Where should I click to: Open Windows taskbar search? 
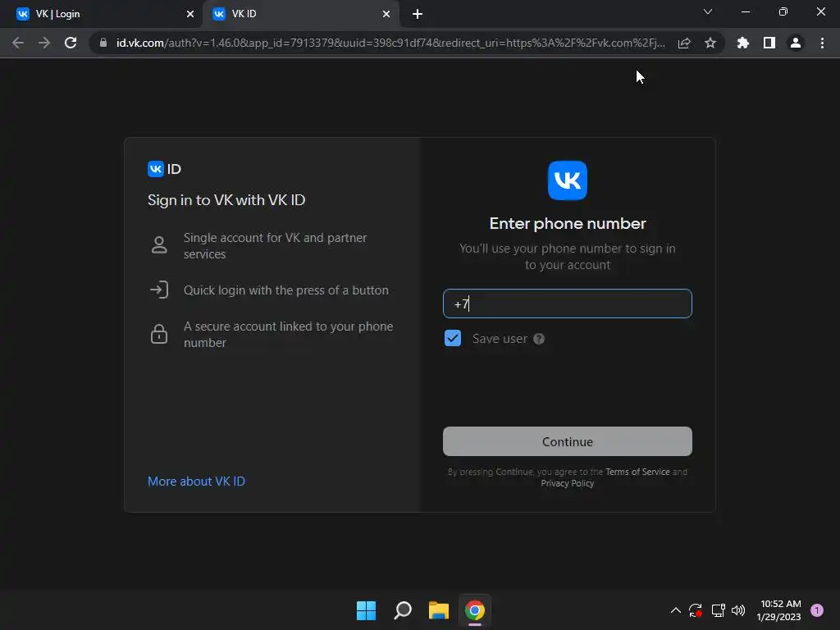[x=402, y=610]
